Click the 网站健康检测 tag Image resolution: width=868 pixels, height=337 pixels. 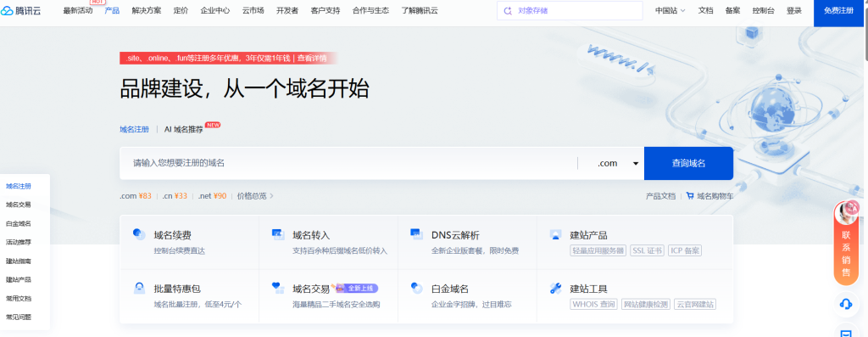pyautogui.click(x=646, y=304)
